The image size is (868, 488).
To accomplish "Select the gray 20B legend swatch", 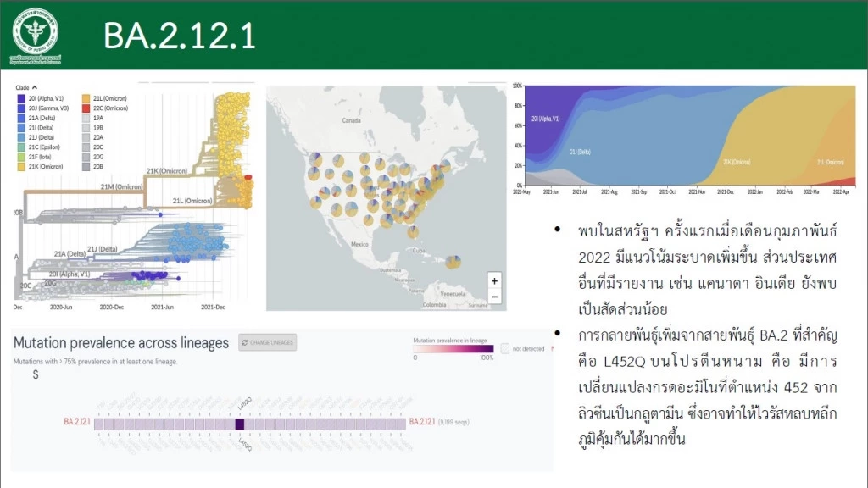I will pyautogui.click(x=86, y=168).
